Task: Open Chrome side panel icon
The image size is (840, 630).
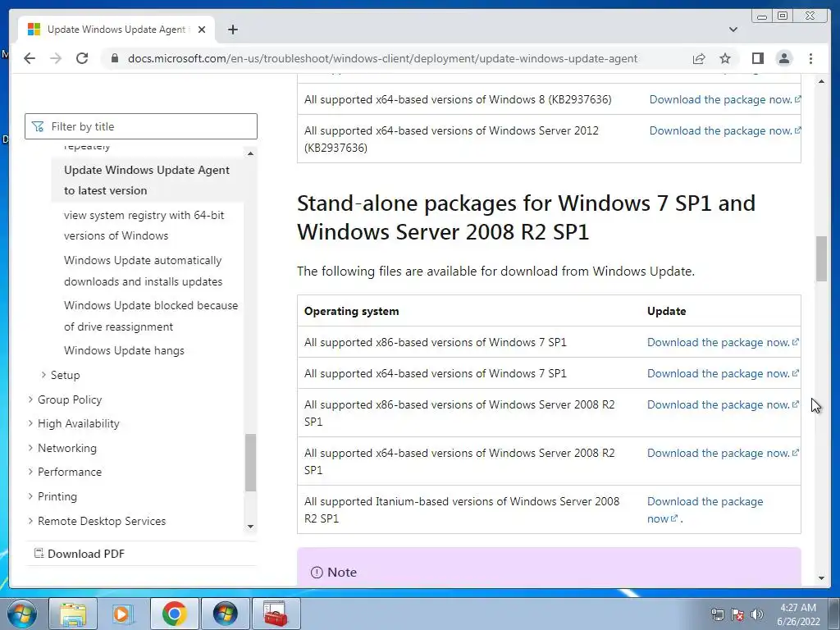Action: coord(757,58)
